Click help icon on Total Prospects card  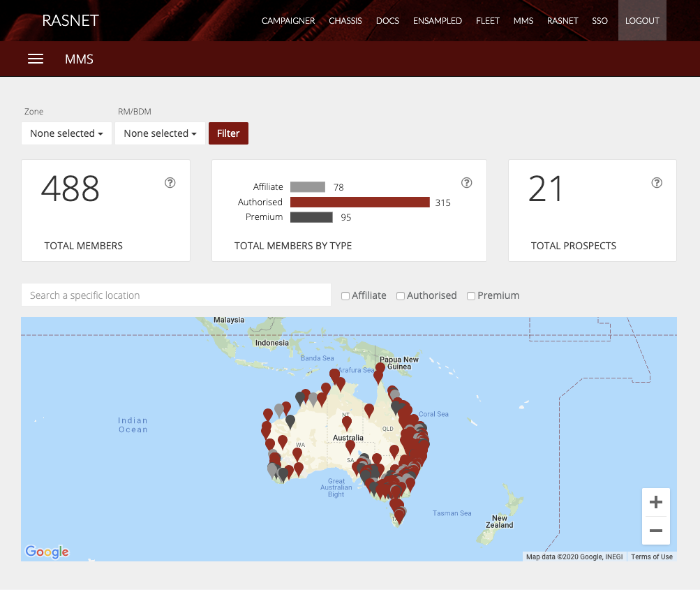657,183
